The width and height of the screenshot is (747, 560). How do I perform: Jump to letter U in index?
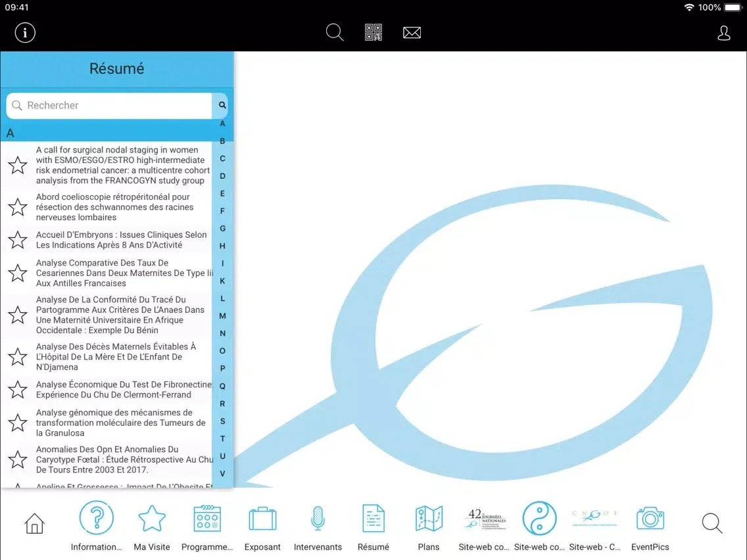point(222,456)
